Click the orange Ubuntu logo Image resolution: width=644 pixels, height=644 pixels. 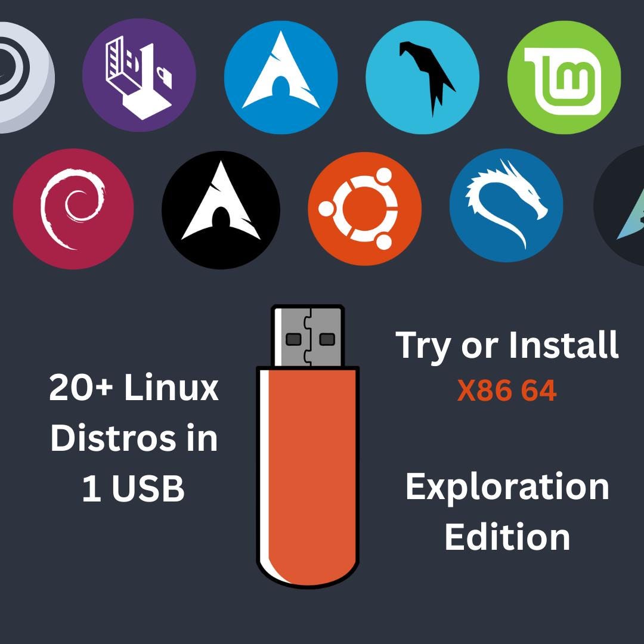pos(365,209)
